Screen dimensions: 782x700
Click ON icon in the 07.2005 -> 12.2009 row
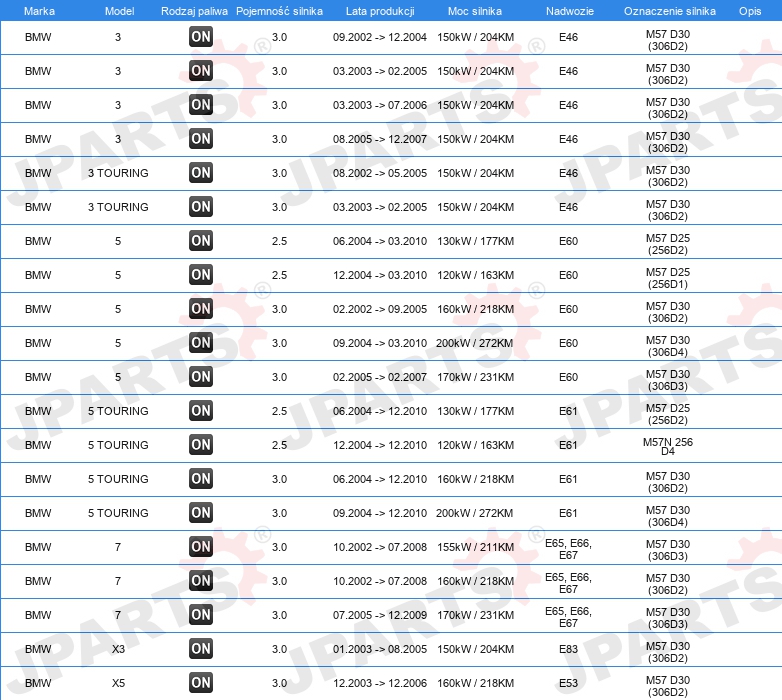click(x=201, y=615)
